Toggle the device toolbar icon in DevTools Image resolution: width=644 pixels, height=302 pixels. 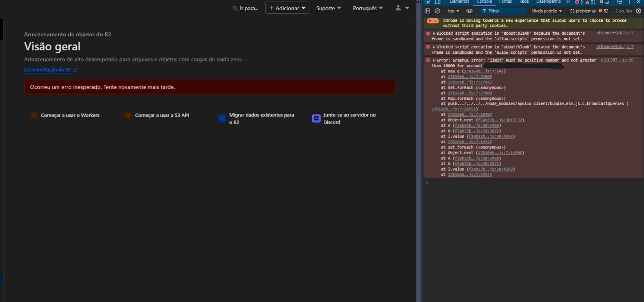coord(438,2)
